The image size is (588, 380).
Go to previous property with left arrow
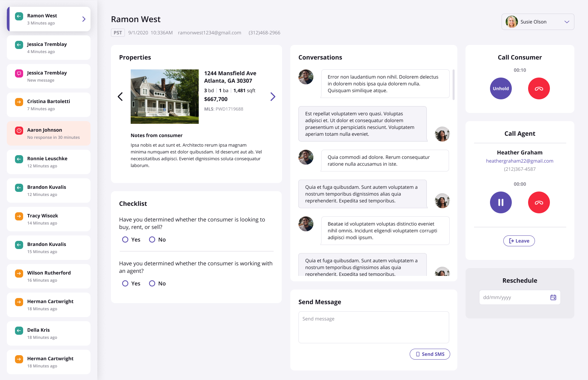click(x=120, y=97)
